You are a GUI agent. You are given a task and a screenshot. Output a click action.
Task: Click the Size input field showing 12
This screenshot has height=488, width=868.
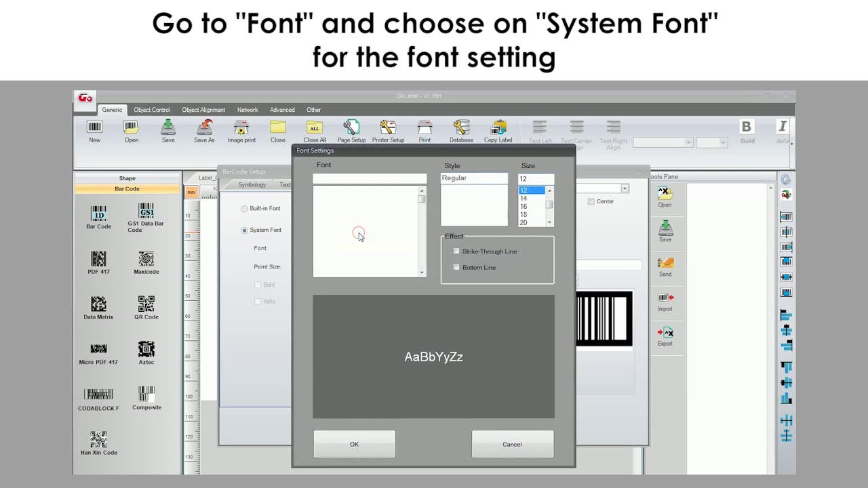pos(536,179)
